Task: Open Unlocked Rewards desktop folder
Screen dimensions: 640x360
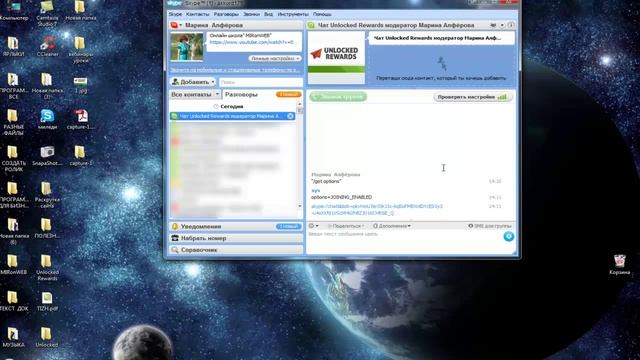Action: (x=47, y=267)
